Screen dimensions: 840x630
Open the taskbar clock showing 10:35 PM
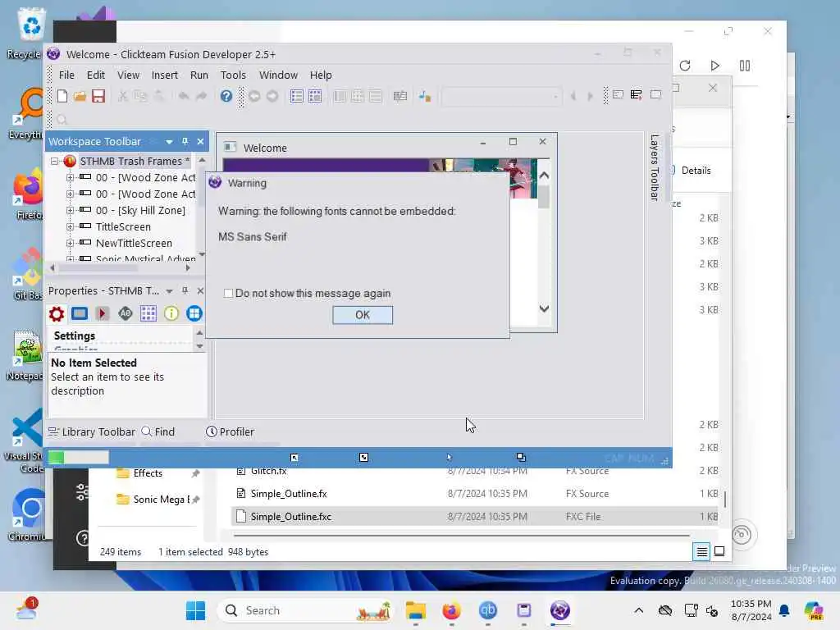(x=751, y=610)
